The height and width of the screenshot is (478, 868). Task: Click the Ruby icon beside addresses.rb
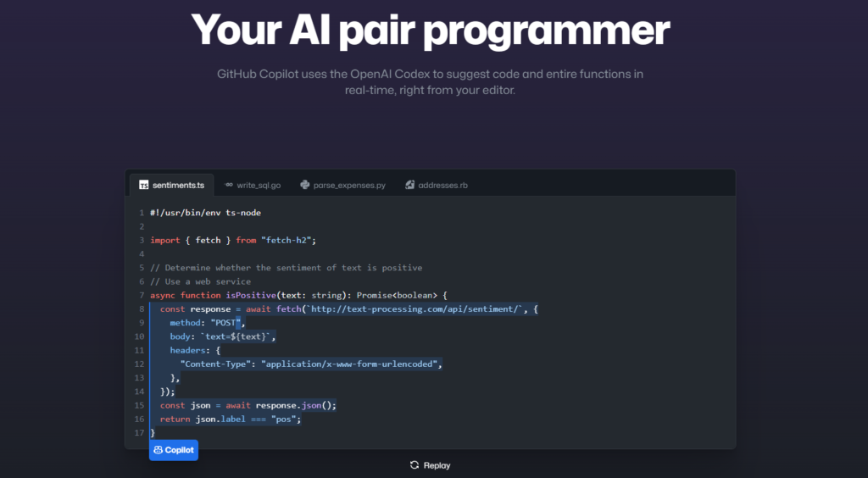pyautogui.click(x=409, y=186)
